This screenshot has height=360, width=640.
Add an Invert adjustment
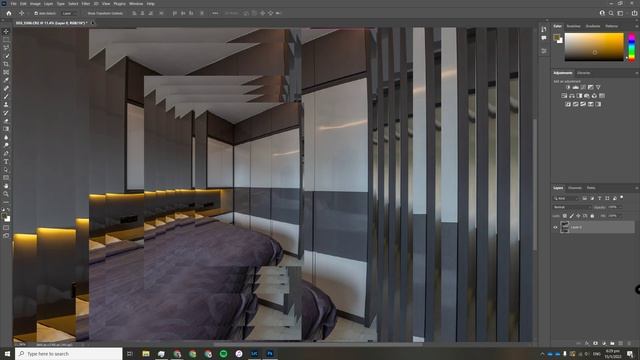(568, 104)
